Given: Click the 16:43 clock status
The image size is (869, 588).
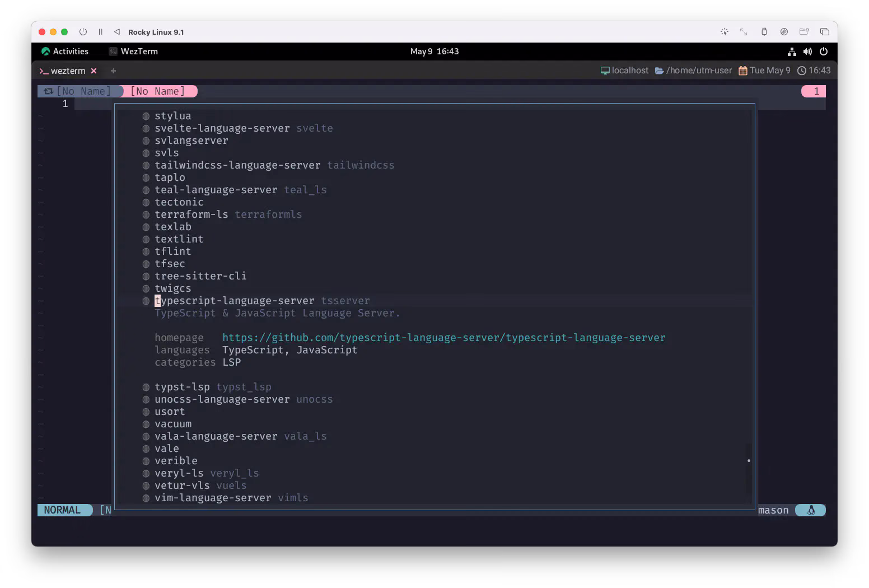Looking at the screenshot, I should pos(814,71).
